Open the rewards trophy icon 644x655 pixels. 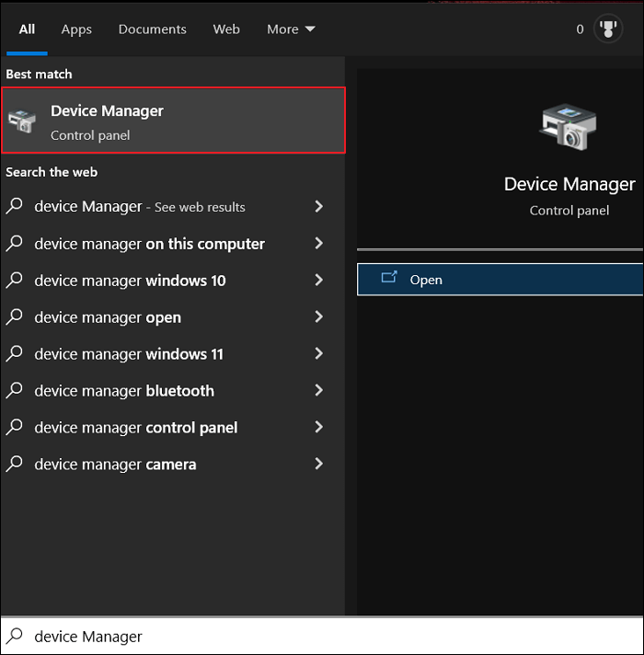tap(608, 29)
